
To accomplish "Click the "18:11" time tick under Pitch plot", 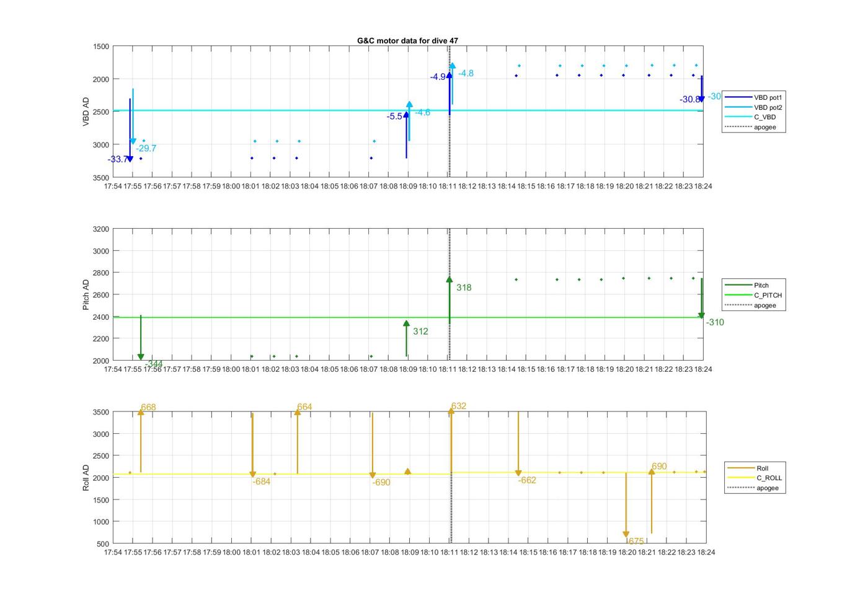I will (x=448, y=369).
